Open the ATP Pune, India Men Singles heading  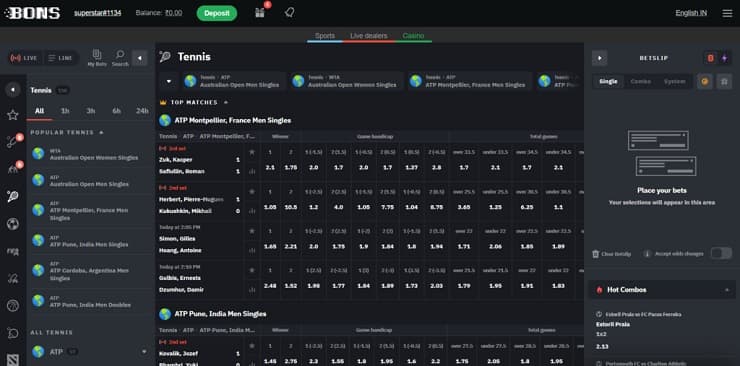(220, 314)
